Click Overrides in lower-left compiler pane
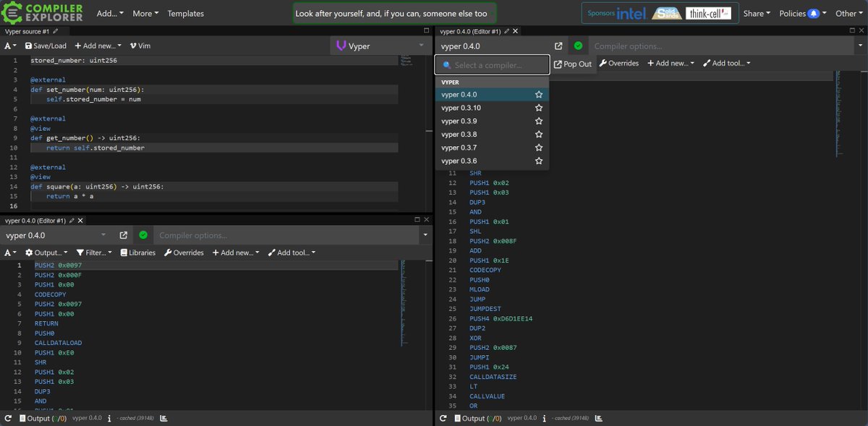Viewport: 868px width, 426px height. tap(184, 252)
